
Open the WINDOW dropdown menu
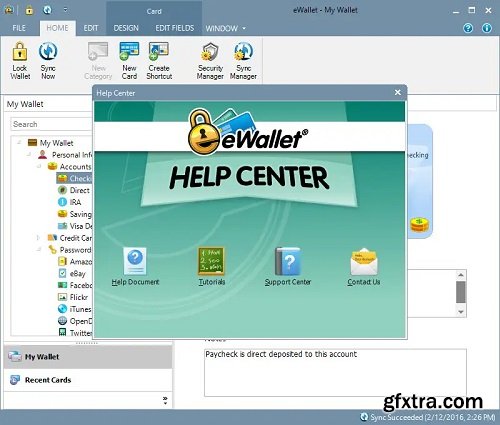[x=225, y=28]
